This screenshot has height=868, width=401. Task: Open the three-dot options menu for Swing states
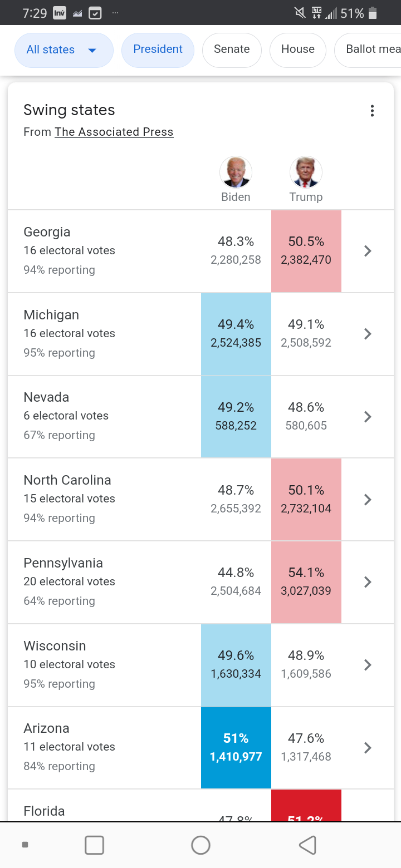(x=372, y=111)
